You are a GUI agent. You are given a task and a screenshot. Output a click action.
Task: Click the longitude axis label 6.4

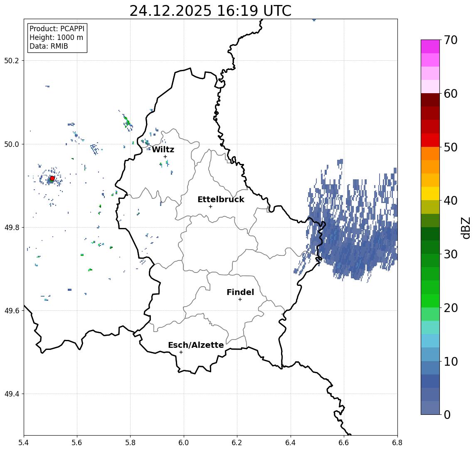(291, 443)
